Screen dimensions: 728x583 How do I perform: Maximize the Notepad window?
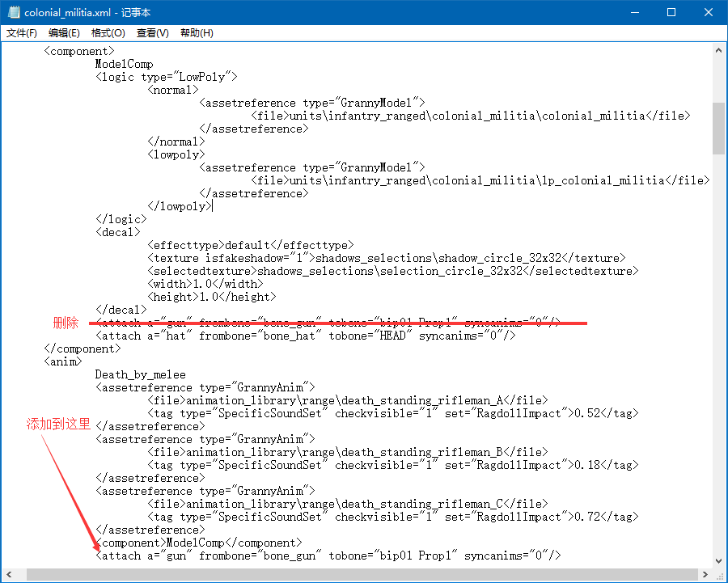pyautogui.click(x=671, y=12)
